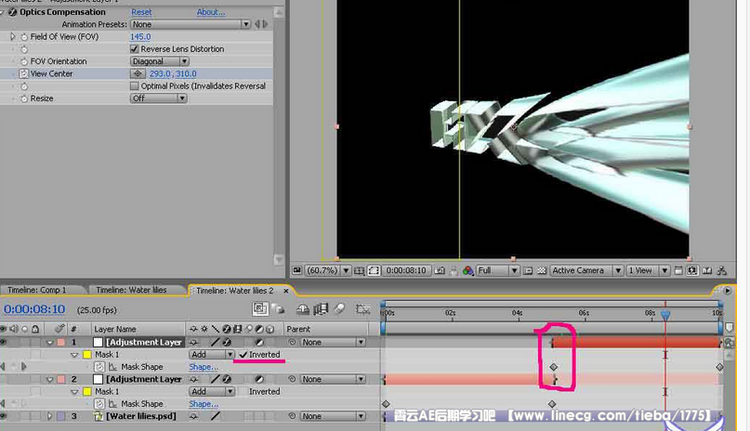The image size is (750, 431).
Task: Take a snapshot with the camera icon
Action: pyautogui.click(x=439, y=271)
